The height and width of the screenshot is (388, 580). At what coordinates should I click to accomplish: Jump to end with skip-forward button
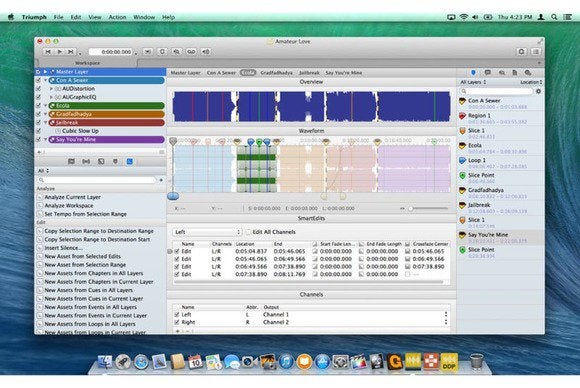[71, 52]
